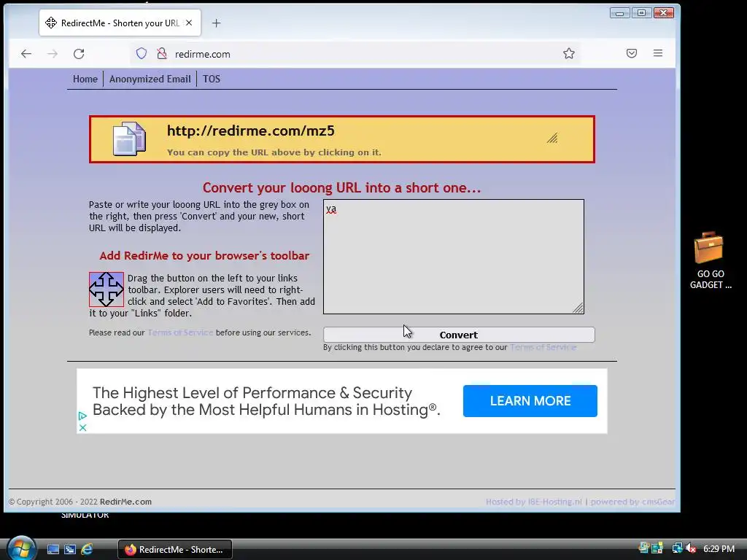The image size is (747, 560).
Task: Open a new tab with the plus button
Action: pyautogui.click(x=216, y=23)
